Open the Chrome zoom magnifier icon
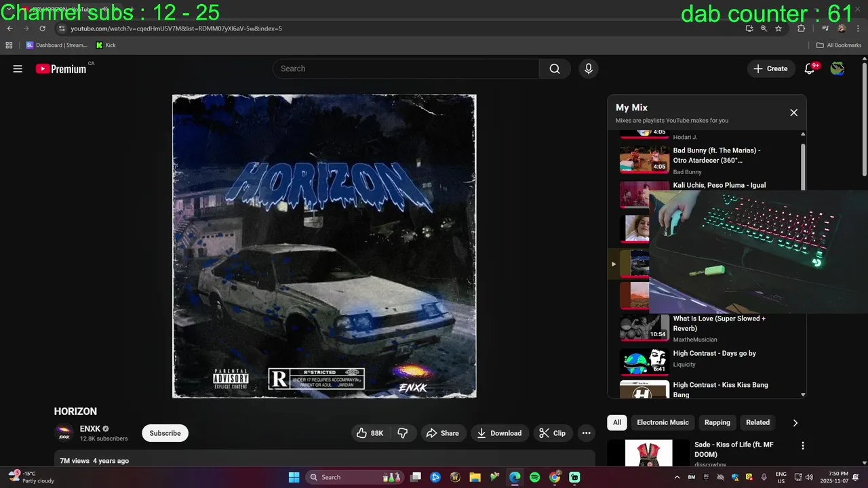 tap(764, 28)
